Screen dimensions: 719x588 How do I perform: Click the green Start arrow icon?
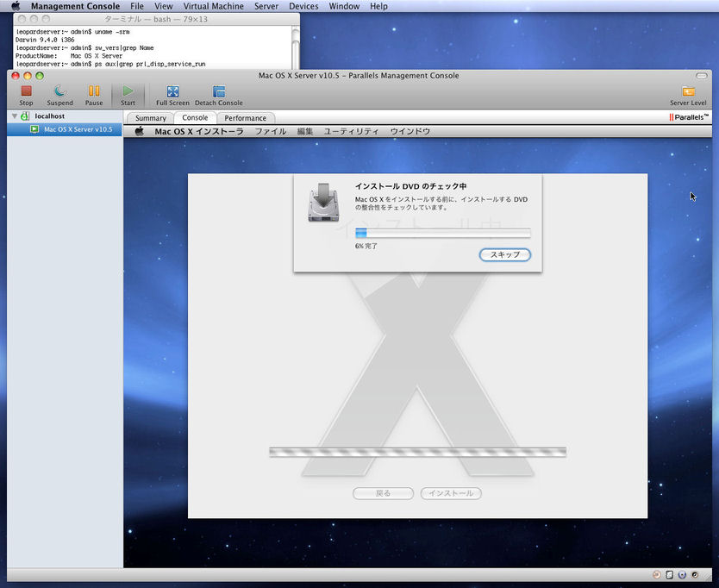[128, 91]
